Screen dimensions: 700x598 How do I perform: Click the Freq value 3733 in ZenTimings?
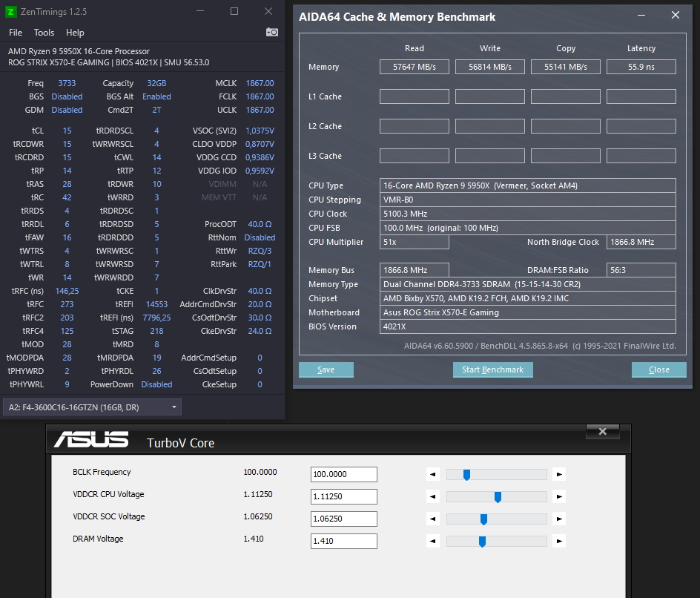click(67, 84)
